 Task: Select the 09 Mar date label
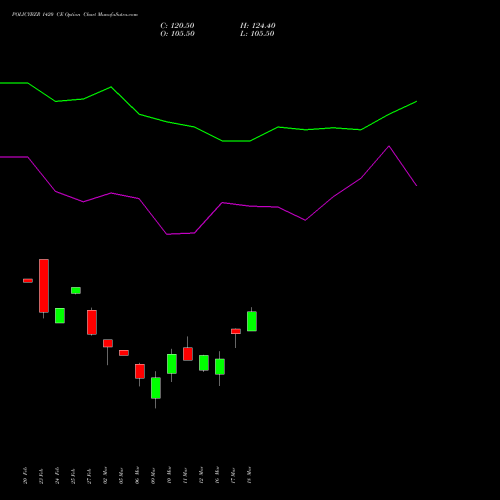pos(154,476)
